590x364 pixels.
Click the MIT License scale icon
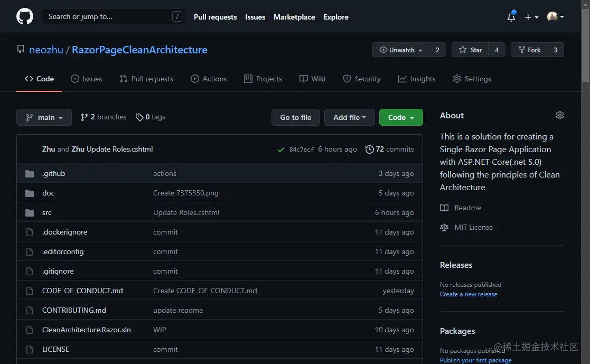coord(444,227)
